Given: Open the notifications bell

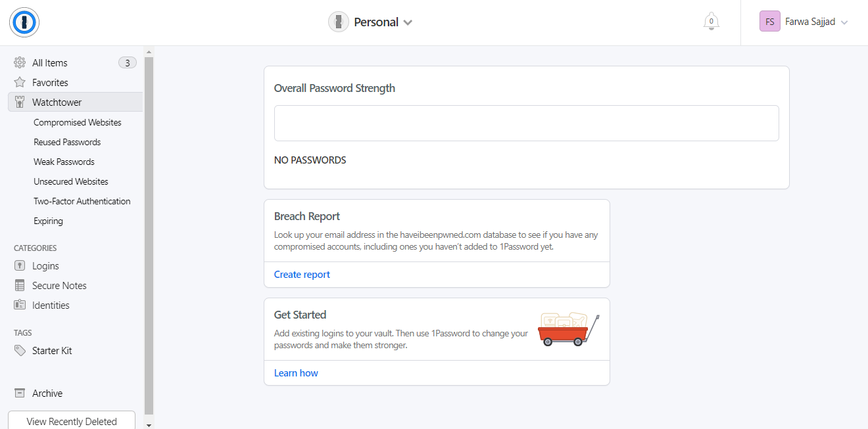Looking at the screenshot, I should (711, 22).
